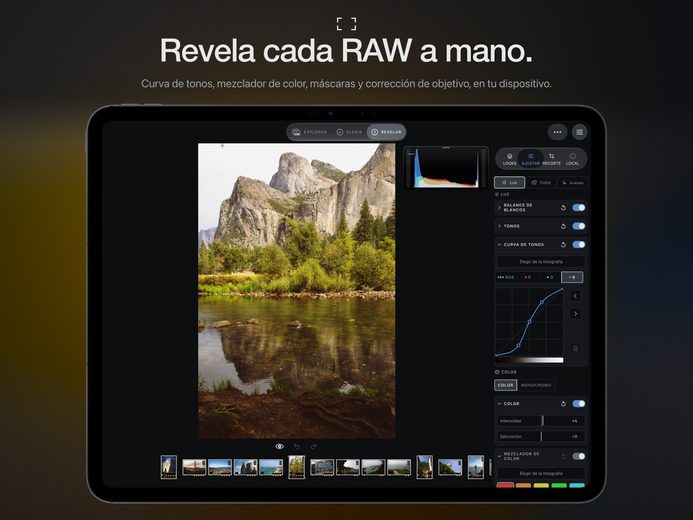Switch to the Explorar mode
Viewport: 693px width, 520px height.
pyautogui.click(x=310, y=132)
